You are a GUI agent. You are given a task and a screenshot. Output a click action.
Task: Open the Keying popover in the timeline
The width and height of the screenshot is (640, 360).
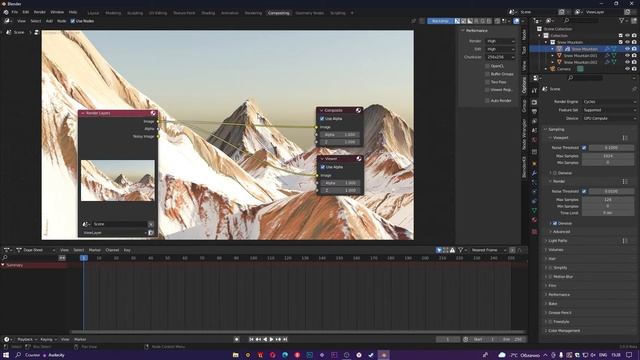[x=48, y=339]
